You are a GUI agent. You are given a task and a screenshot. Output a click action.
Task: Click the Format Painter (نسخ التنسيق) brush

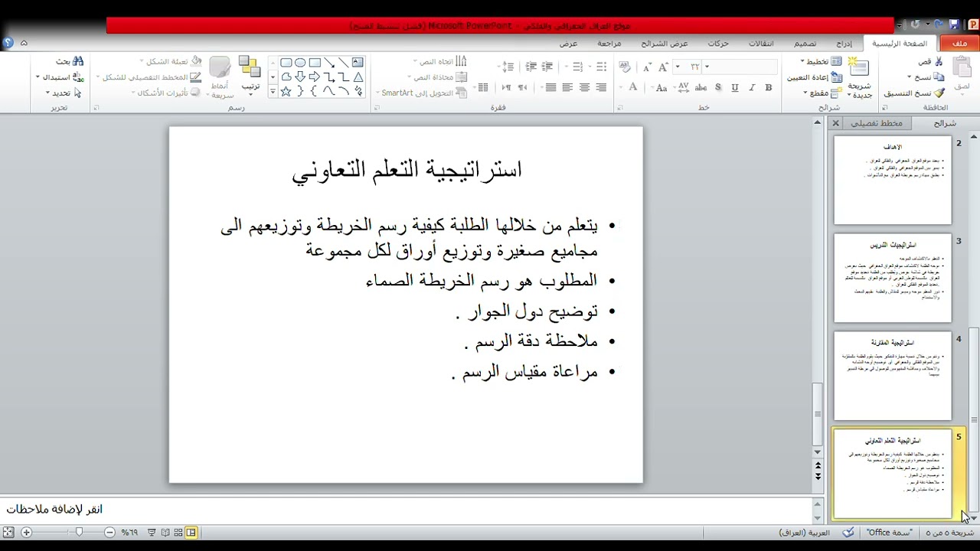(x=939, y=93)
